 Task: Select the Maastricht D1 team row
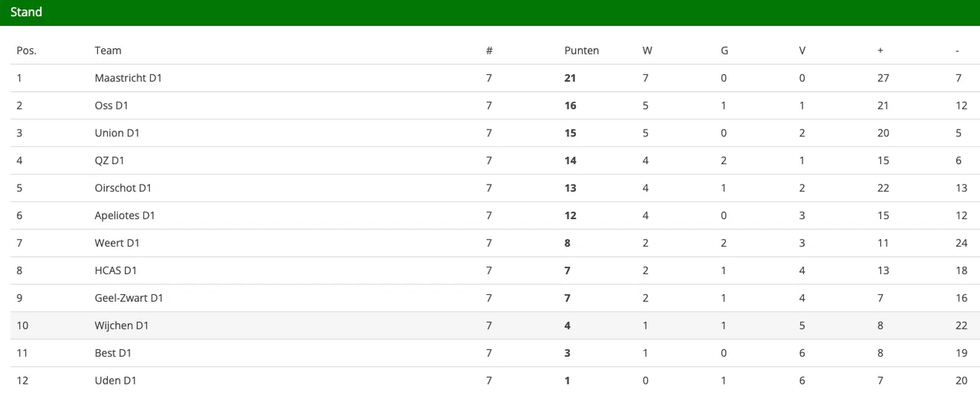click(x=128, y=78)
